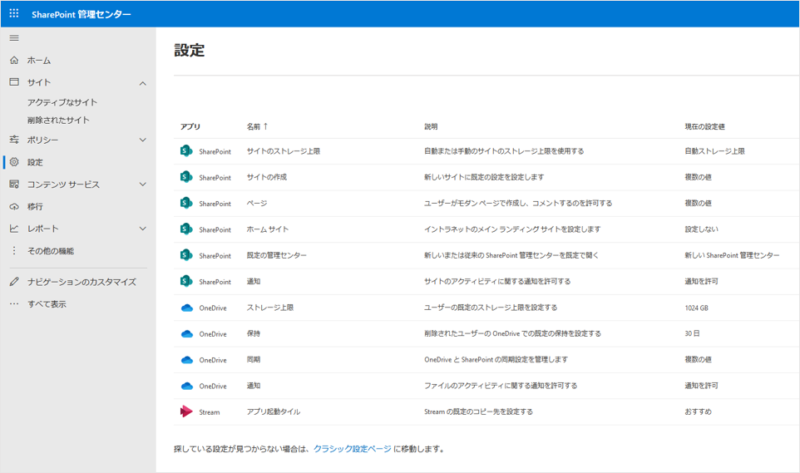Expand the コンテンツ サービス chevron
This screenshot has width=800, height=473.
coord(142,184)
